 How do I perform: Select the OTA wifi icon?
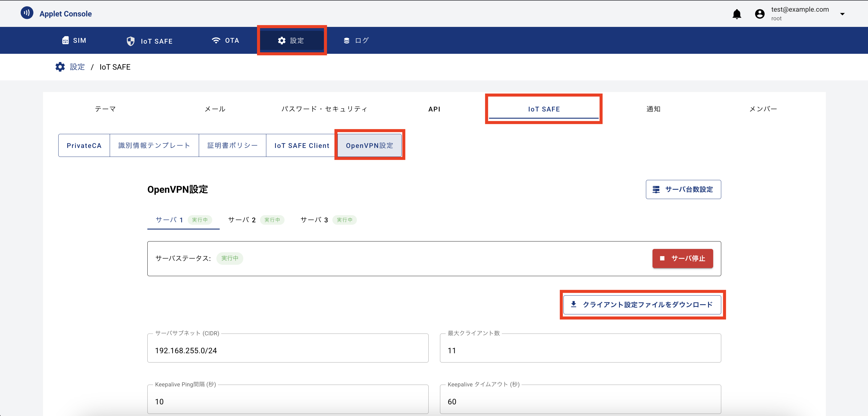pos(216,40)
